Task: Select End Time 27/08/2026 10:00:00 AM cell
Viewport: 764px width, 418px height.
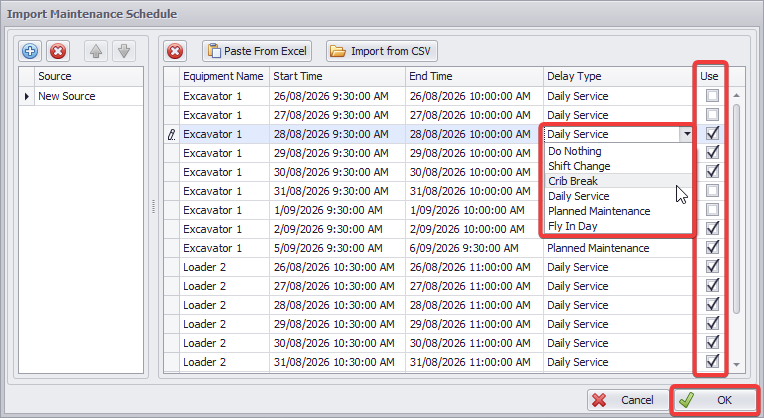Action: pyautogui.click(x=474, y=115)
